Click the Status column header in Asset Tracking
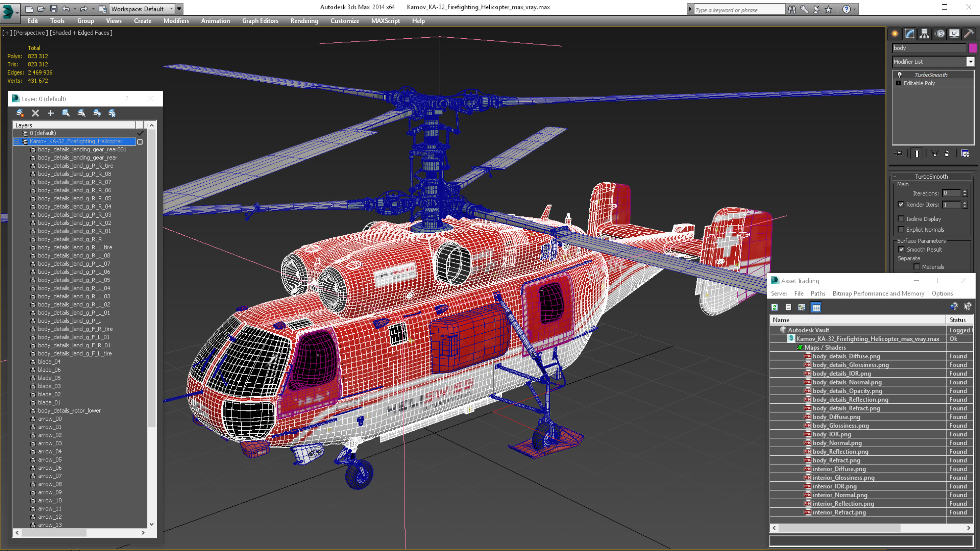This screenshot has height=551, width=980. (960, 320)
